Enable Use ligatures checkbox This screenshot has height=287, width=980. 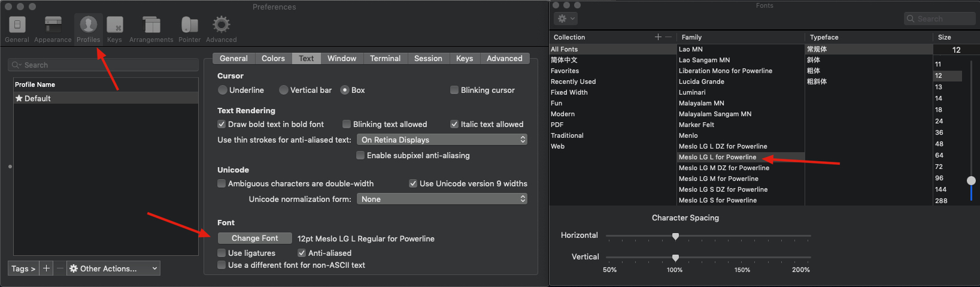tap(222, 253)
